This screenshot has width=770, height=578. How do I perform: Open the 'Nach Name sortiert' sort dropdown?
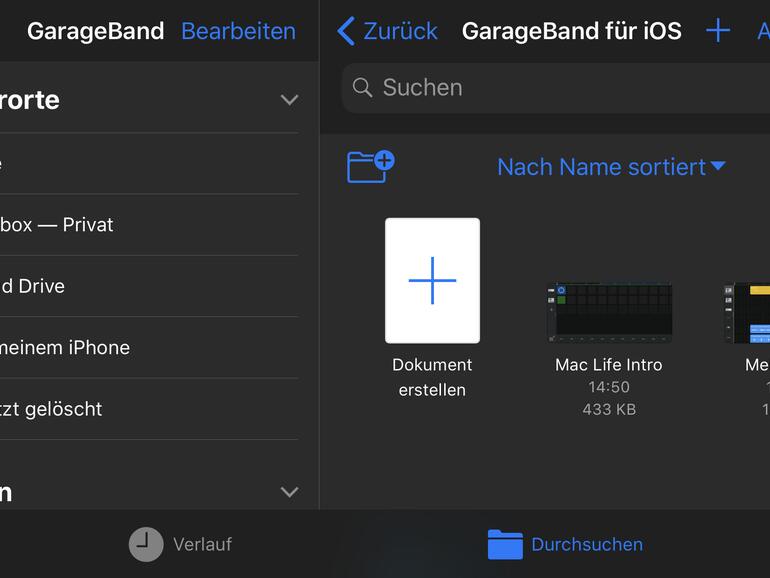[611, 167]
